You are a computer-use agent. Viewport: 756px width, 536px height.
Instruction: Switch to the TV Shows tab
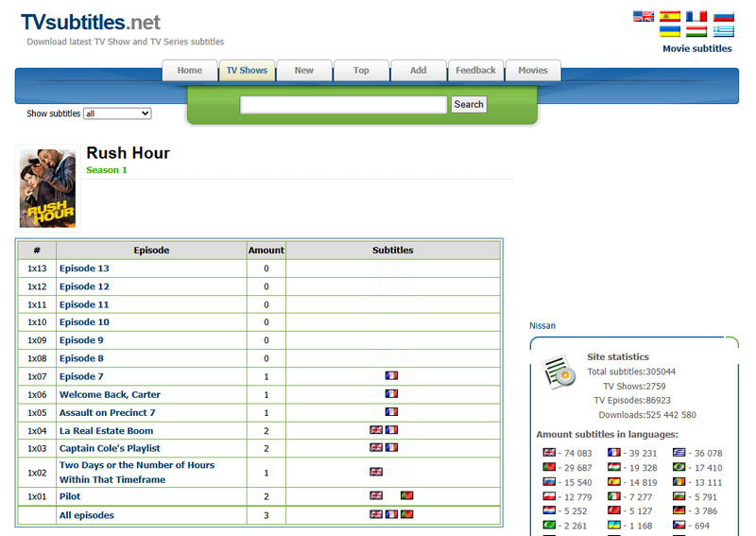247,71
